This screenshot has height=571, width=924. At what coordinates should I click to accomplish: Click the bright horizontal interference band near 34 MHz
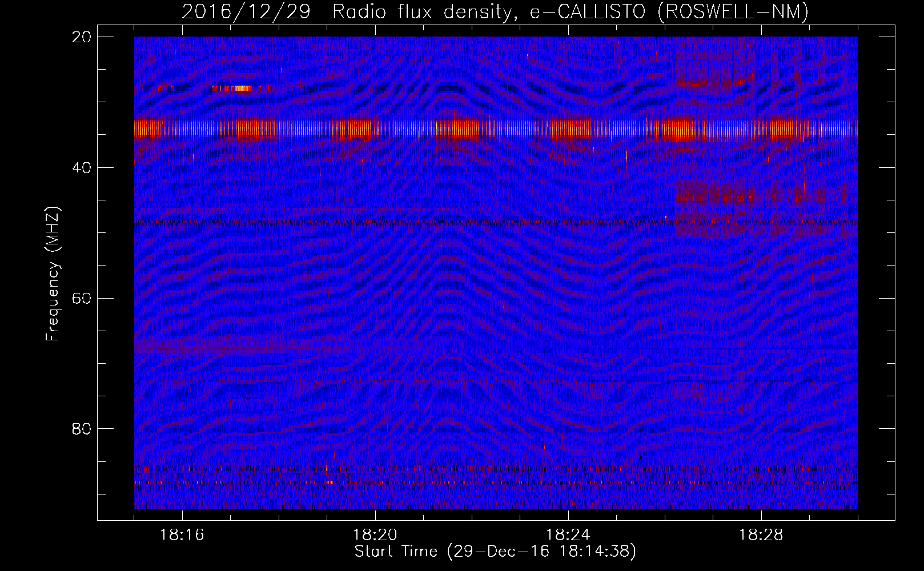tap(496, 128)
